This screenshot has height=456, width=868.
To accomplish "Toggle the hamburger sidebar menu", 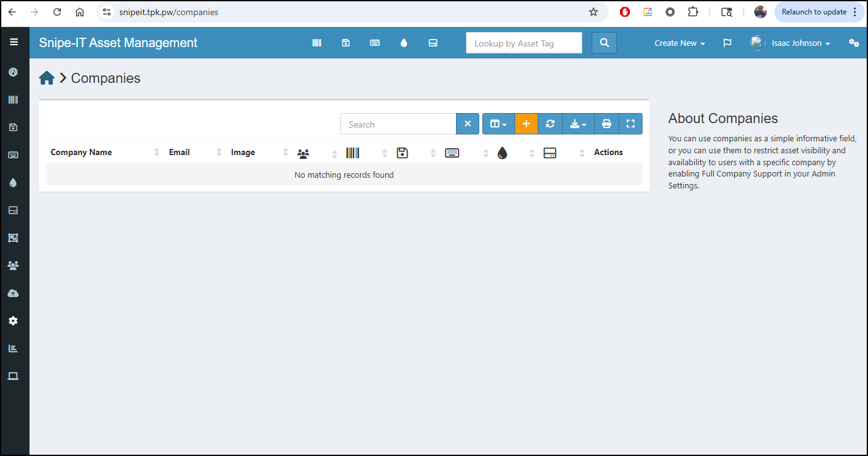I will (14, 43).
